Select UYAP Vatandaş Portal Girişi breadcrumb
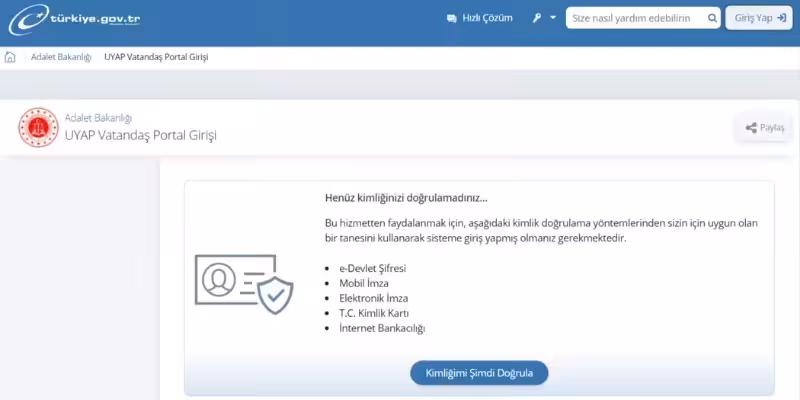 click(156, 57)
